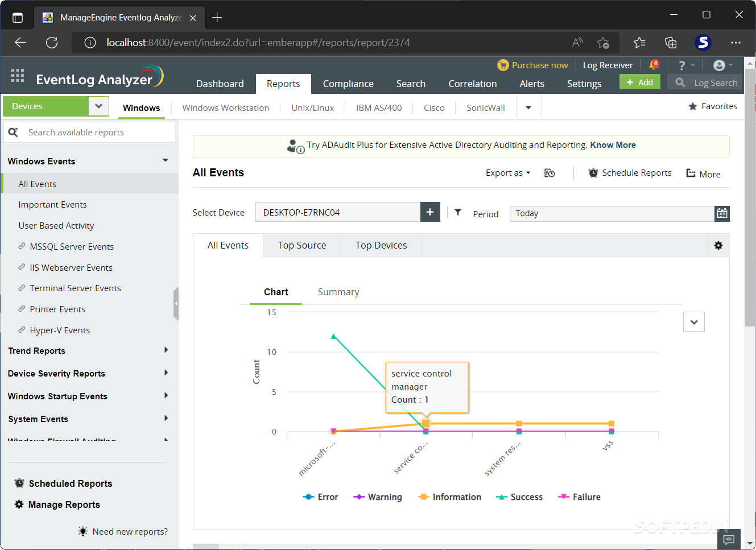Expand System Events section
Viewport: 756px width, 550px height.
[x=166, y=418]
